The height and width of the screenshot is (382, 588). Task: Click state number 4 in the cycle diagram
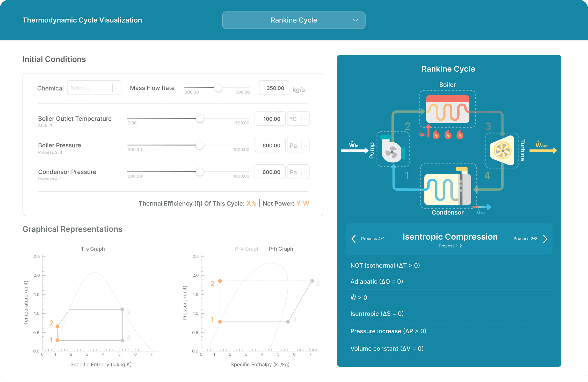[x=487, y=175]
